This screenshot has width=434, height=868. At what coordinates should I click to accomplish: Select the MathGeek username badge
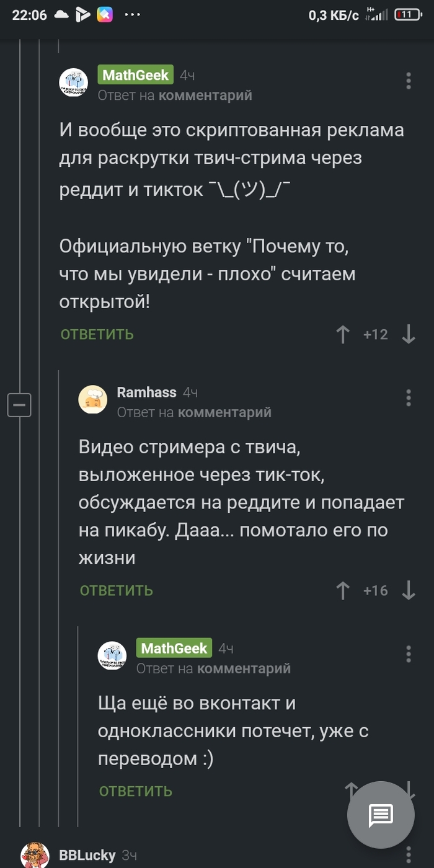pos(136,75)
